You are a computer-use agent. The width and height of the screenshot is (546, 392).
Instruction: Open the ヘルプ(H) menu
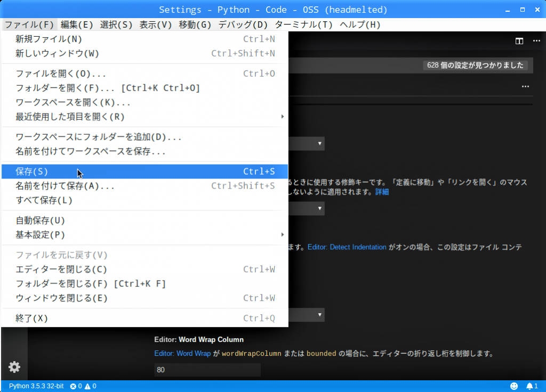click(360, 24)
